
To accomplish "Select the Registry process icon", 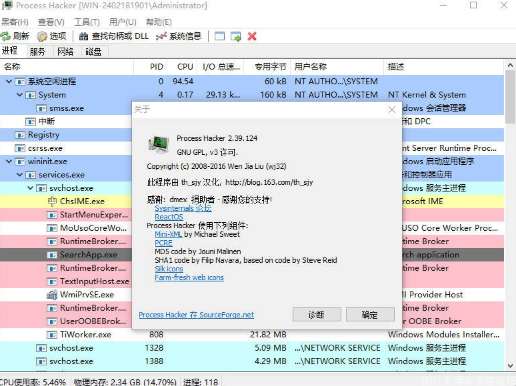I will point(20,135).
